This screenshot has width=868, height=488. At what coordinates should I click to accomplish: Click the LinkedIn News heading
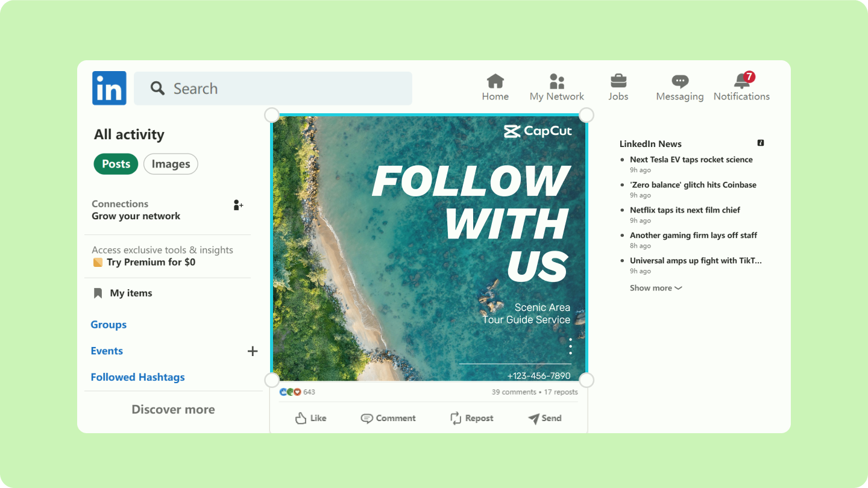[x=650, y=144]
